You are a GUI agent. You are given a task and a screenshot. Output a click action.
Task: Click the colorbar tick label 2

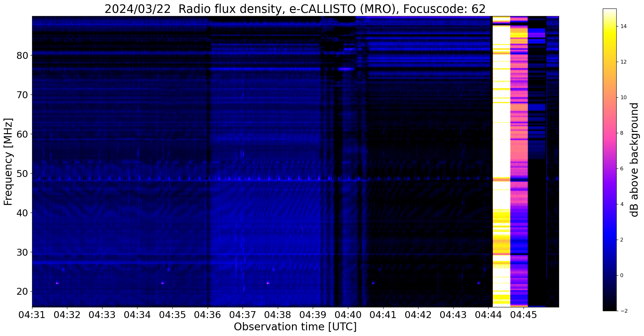[621, 240]
